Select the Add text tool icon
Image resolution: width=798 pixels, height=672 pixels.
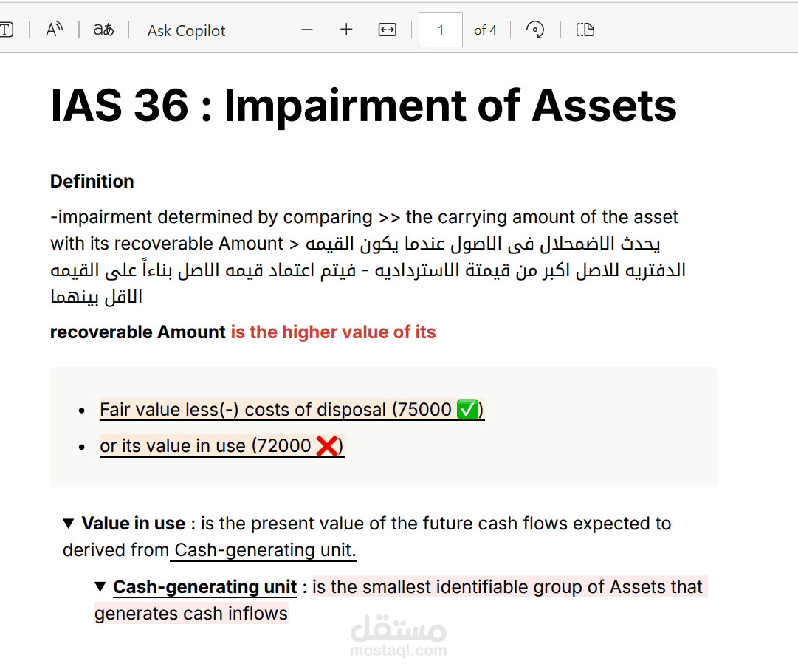[x=6, y=30]
